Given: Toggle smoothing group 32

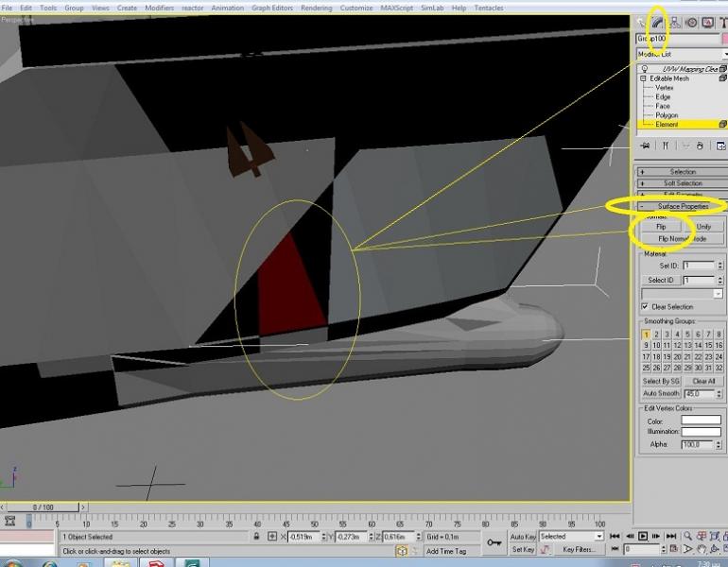Looking at the screenshot, I should [x=719, y=368].
